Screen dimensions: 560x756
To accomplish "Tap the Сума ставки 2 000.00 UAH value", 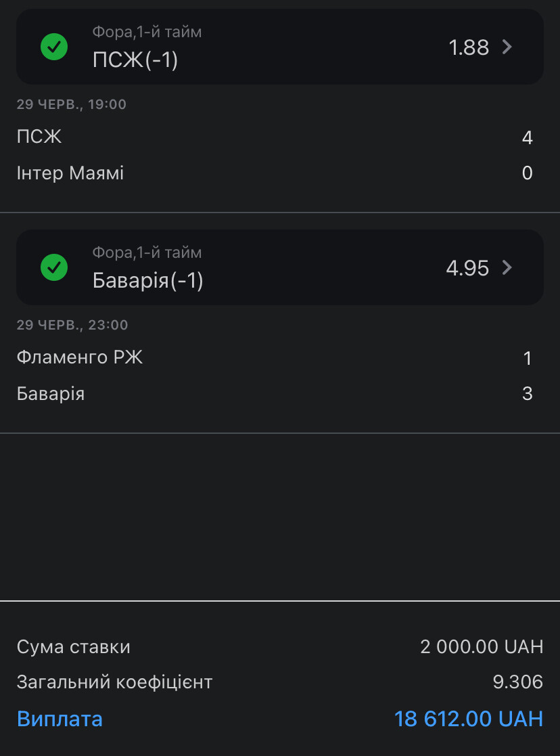I will [482, 646].
